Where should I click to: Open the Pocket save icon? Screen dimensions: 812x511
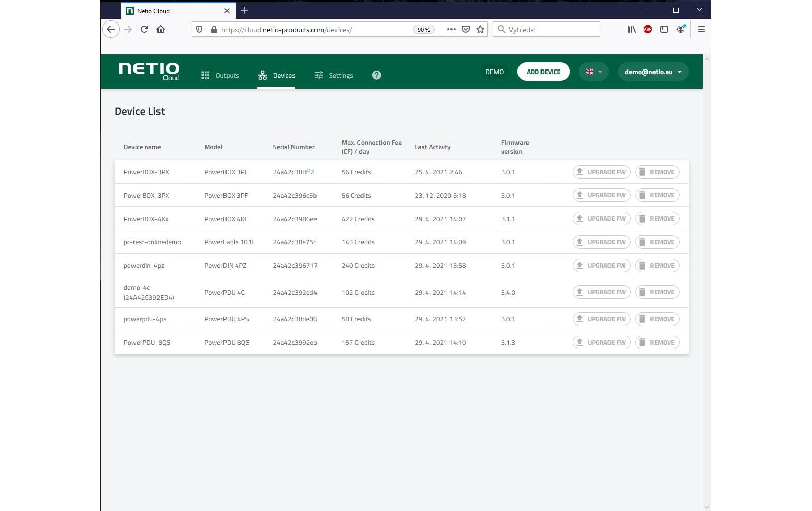466,29
